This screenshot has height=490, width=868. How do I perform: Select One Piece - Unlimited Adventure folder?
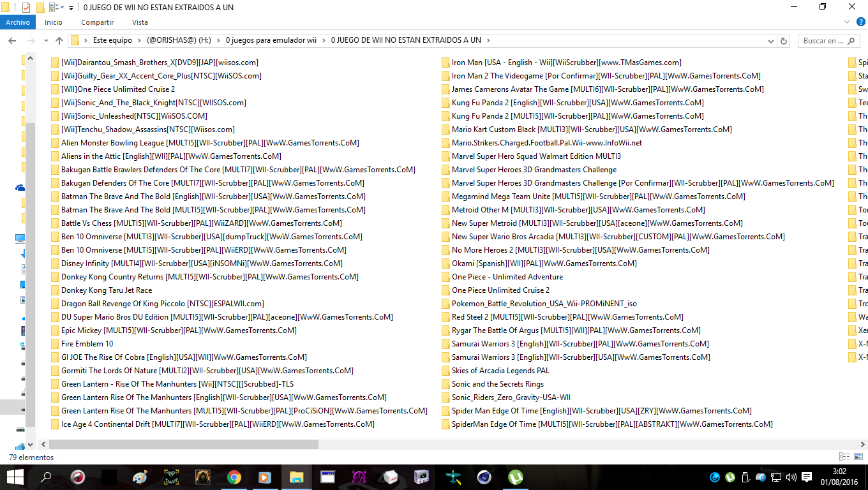(502, 277)
